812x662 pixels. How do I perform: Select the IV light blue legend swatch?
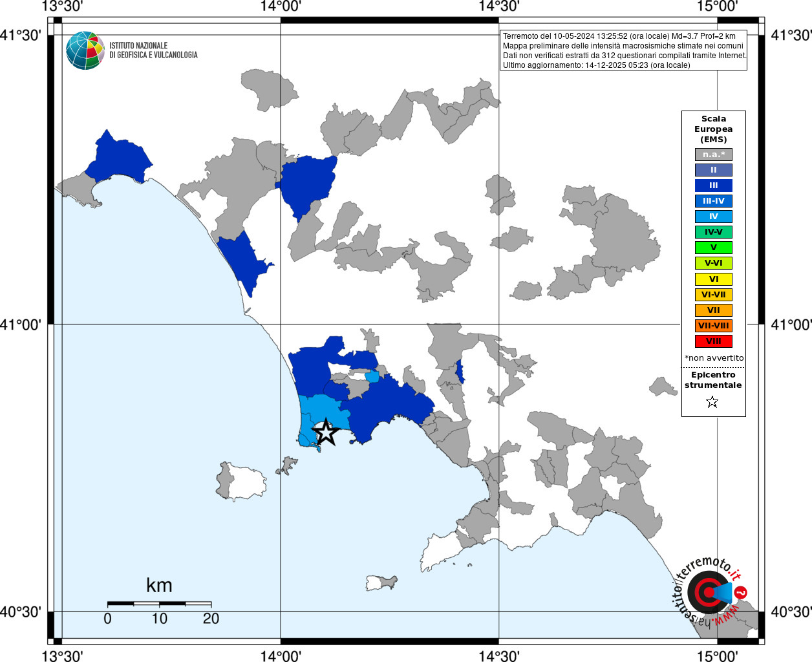coord(714,217)
